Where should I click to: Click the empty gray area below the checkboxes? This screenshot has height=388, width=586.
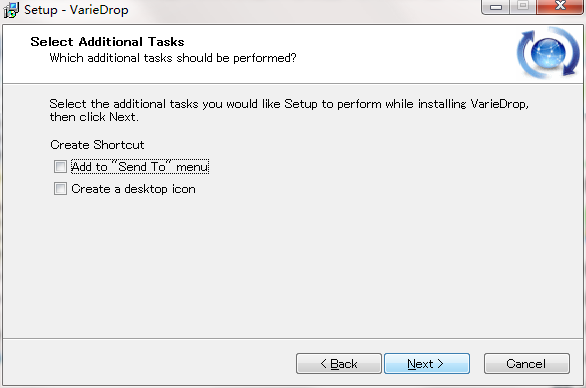point(292,265)
